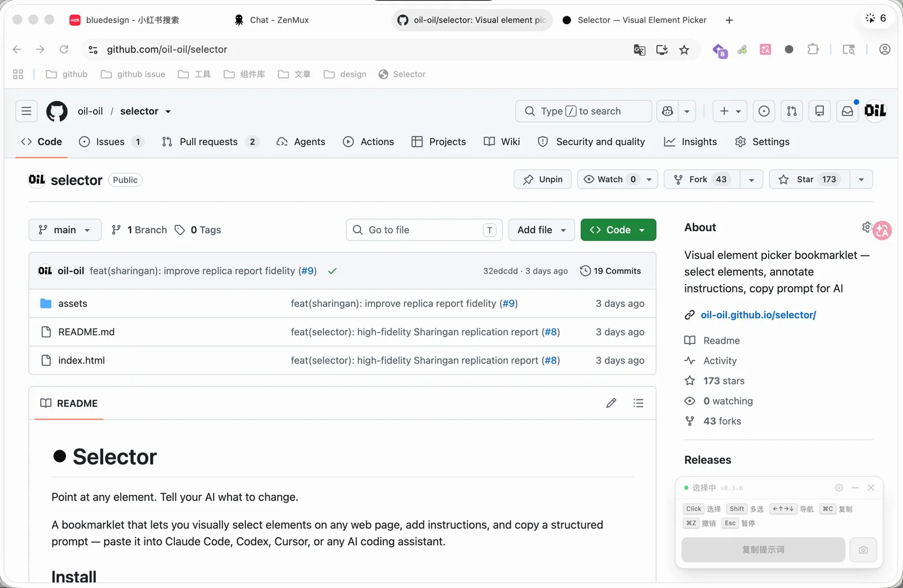
Task: Open the browser extensions puzzle icon
Action: pyautogui.click(x=813, y=49)
